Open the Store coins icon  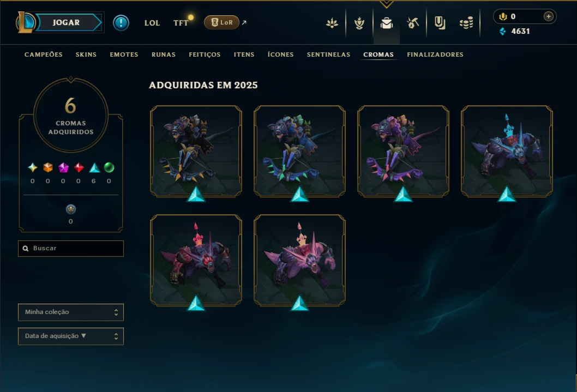(x=466, y=23)
